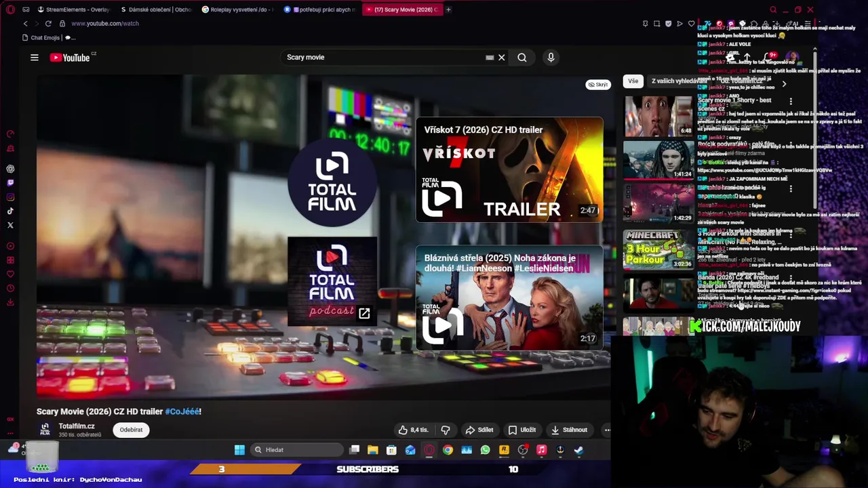Image resolution: width=868 pixels, height=488 pixels.
Task: Open the Windows Start menu
Action: coord(239,450)
